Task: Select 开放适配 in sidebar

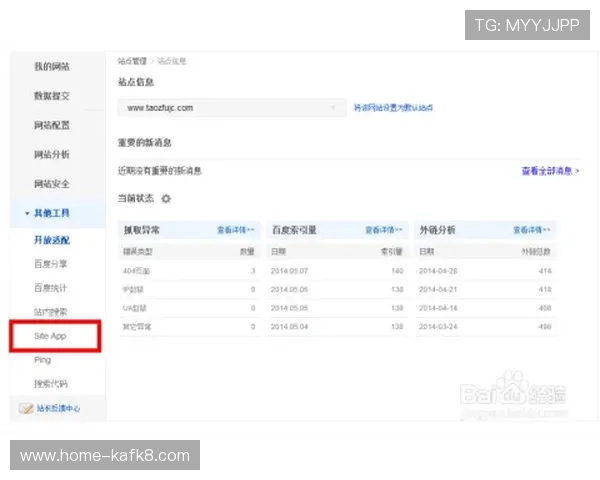Action: point(52,240)
